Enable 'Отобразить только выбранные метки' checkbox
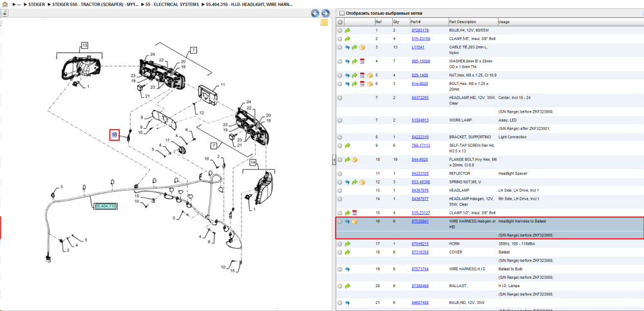The image size is (644, 311). coord(342,14)
